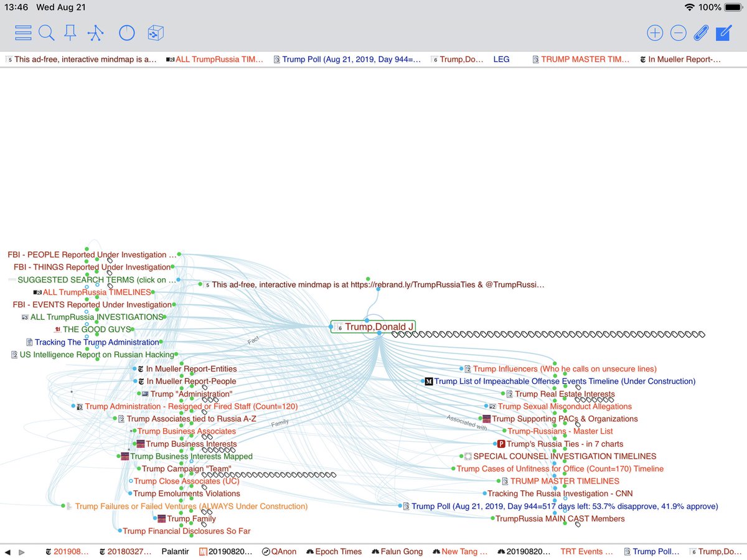Select Trump Business Associates thought
The height and width of the screenshot is (560, 747).
point(187,431)
